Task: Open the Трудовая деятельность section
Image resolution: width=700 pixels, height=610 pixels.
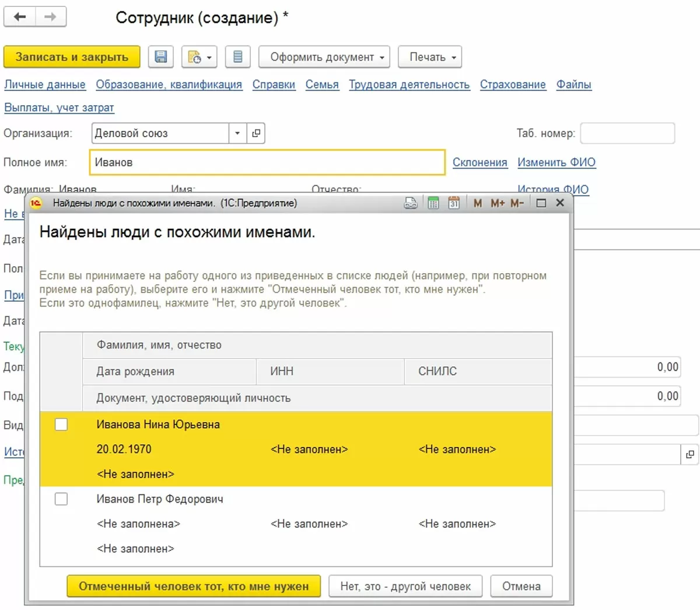Action: (409, 85)
